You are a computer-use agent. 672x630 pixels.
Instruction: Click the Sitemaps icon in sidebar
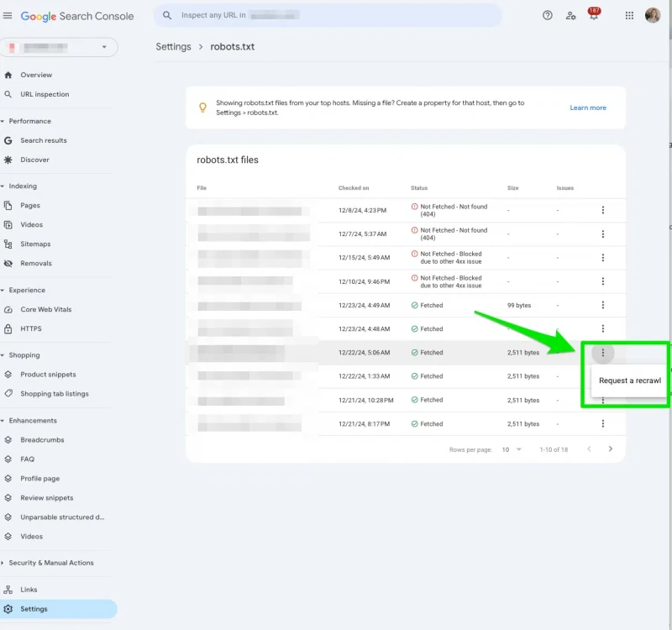click(x=8, y=244)
